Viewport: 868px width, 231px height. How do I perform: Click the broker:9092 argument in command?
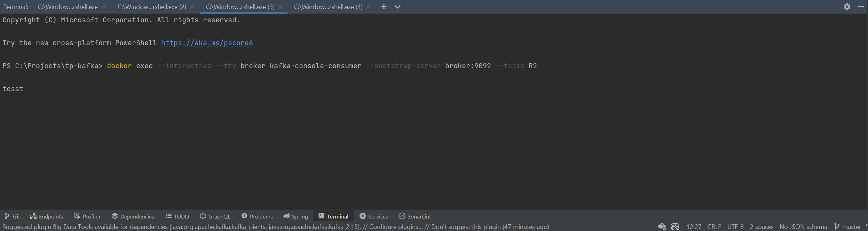(468, 66)
